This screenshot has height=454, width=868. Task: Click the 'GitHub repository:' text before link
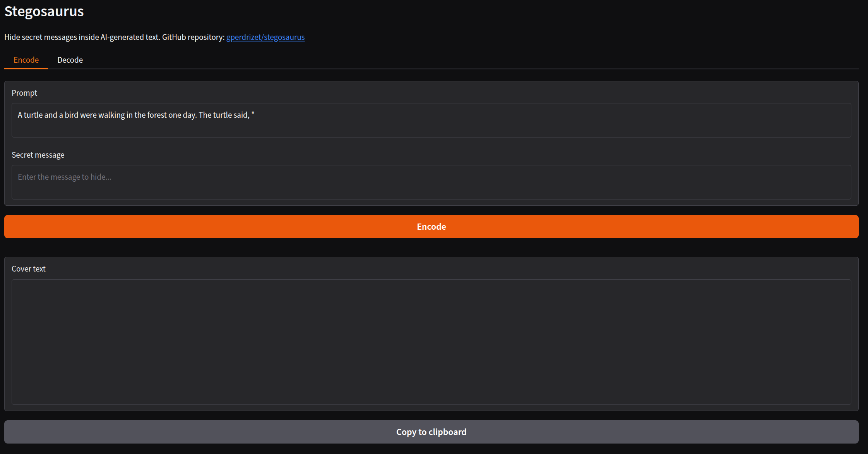tap(193, 37)
